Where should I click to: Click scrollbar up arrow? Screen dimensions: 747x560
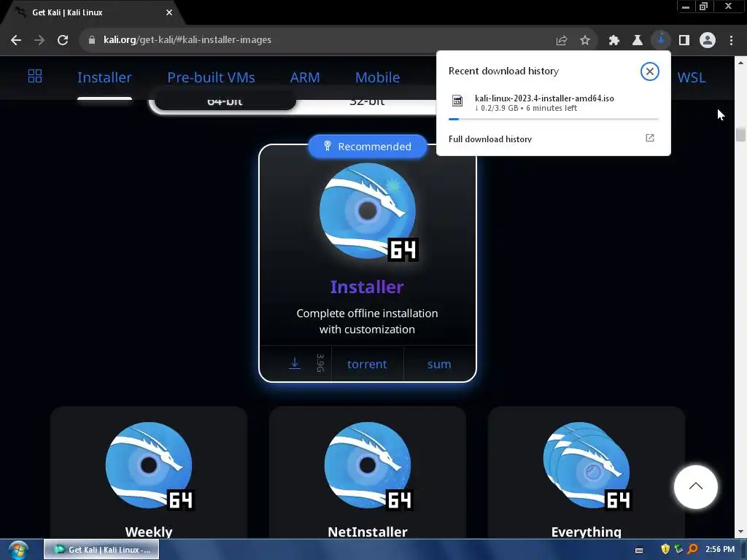coord(740,63)
